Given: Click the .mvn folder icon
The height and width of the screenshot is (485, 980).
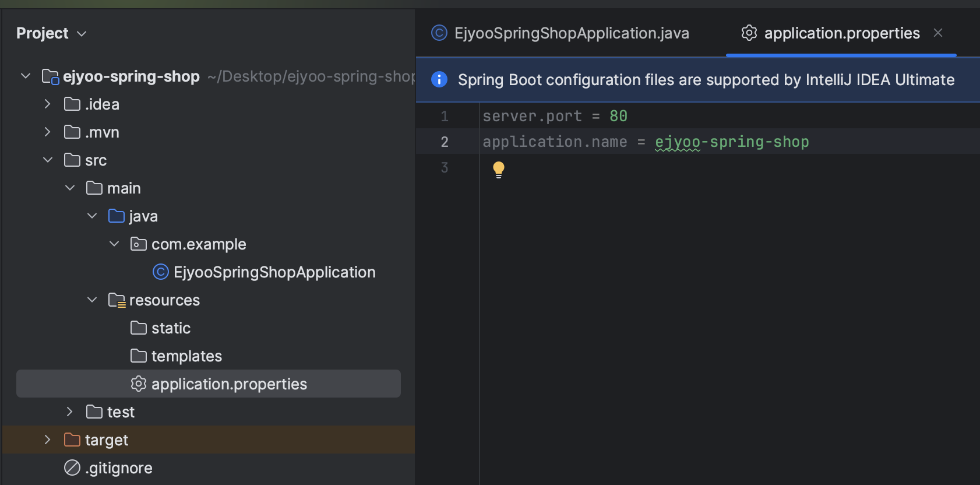Looking at the screenshot, I should tap(72, 132).
